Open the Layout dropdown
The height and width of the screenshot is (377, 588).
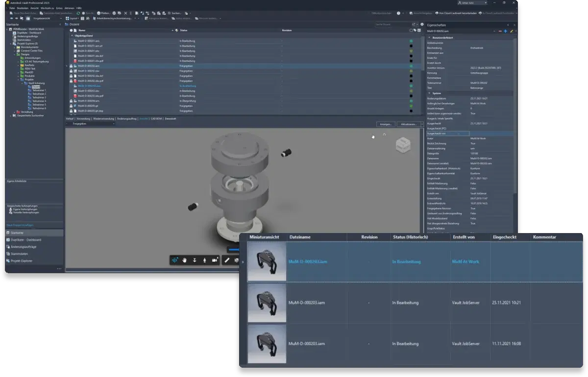(x=72, y=18)
